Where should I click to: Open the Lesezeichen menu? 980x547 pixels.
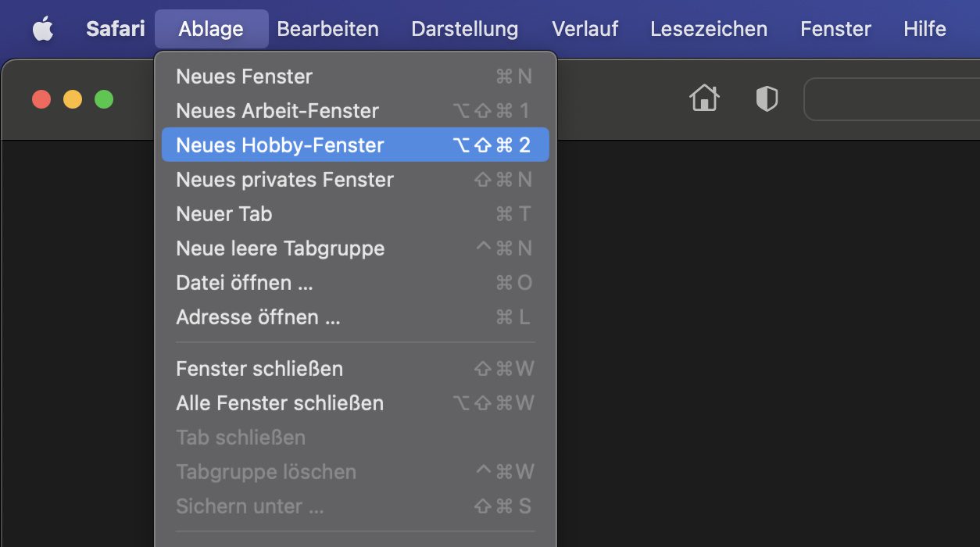point(709,29)
